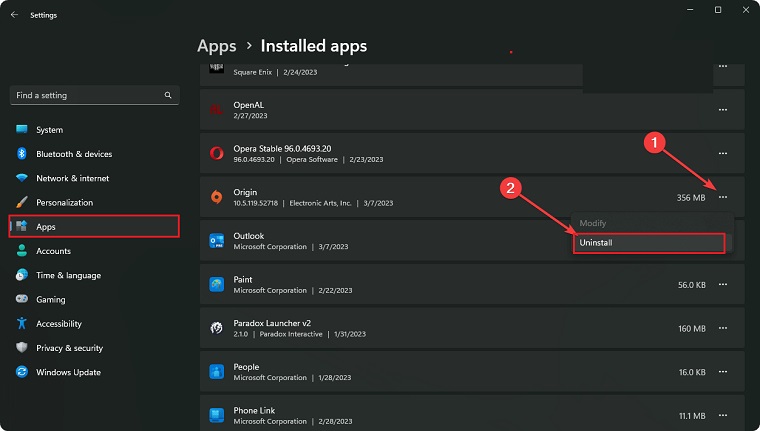The height and width of the screenshot is (431, 760).
Task: Go to Bluetooth & devices settings
Action: pyautogui.click(x=74, y=154)
